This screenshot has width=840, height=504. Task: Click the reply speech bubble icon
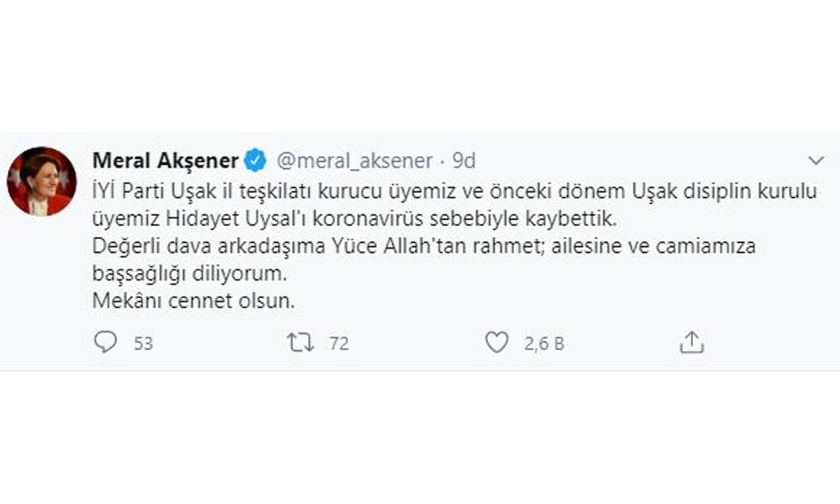tap(105, 342)
